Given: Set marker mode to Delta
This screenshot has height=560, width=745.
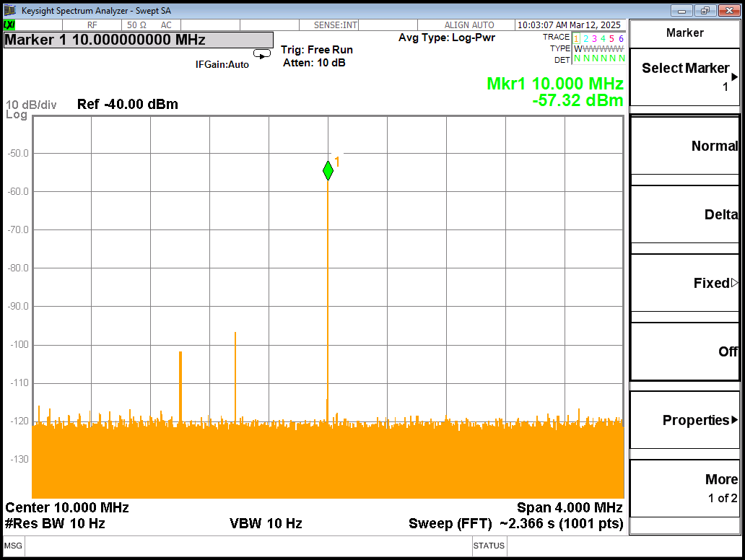Looking at the screenshot, I should click(684, 214).
